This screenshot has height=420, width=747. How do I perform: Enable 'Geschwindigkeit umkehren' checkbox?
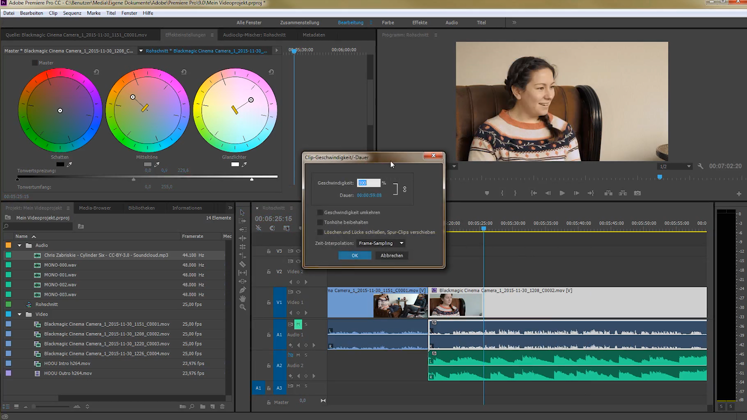[x=320, y=212]
